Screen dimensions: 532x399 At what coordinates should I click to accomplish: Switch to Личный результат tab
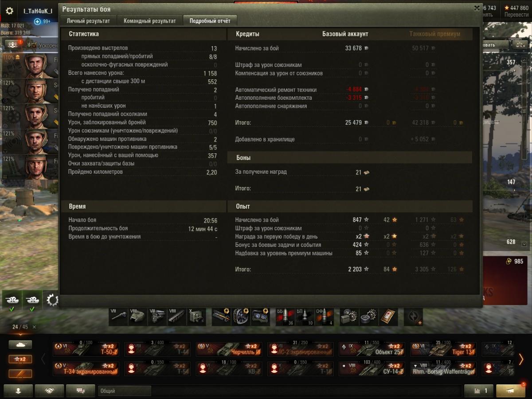[x=88, y=21]
